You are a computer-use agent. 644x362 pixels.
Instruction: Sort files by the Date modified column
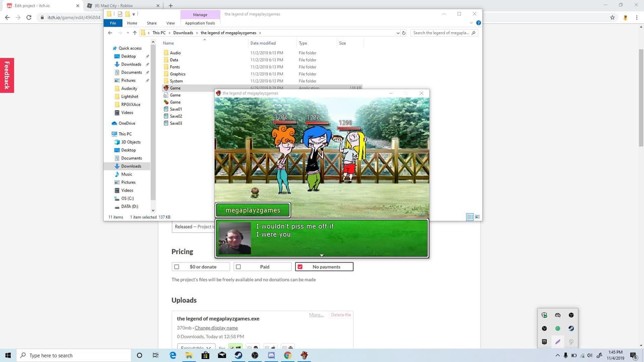click(x=263, y=43)
